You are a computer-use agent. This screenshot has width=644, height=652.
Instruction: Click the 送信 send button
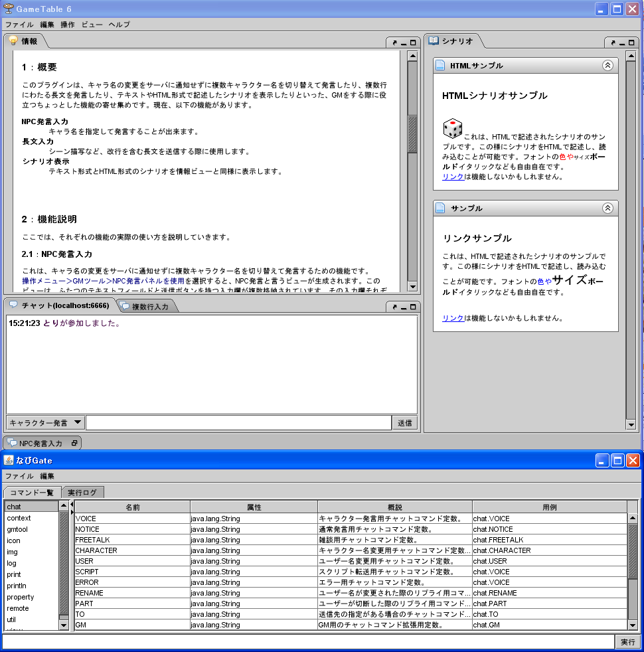(404, 423)
